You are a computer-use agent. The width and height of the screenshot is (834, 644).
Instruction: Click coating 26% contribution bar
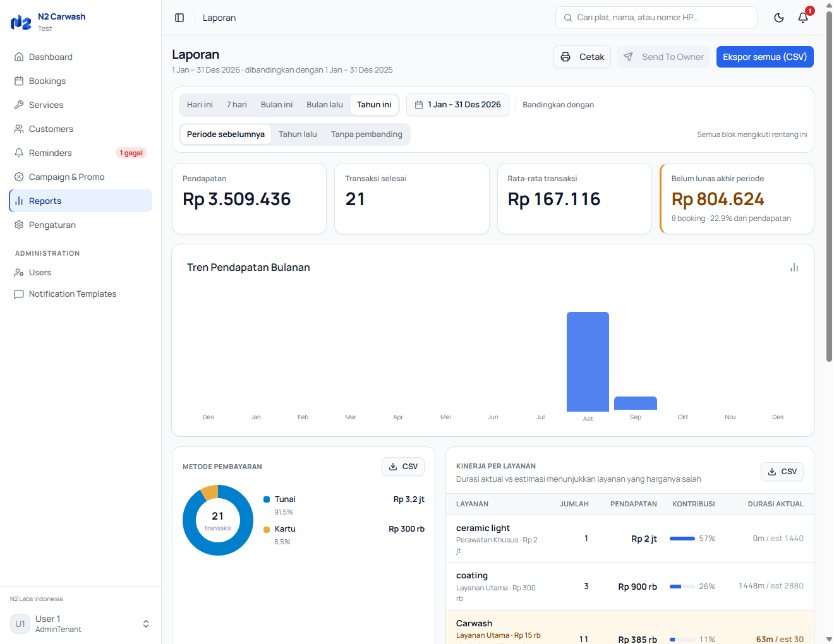click(682, 587)
